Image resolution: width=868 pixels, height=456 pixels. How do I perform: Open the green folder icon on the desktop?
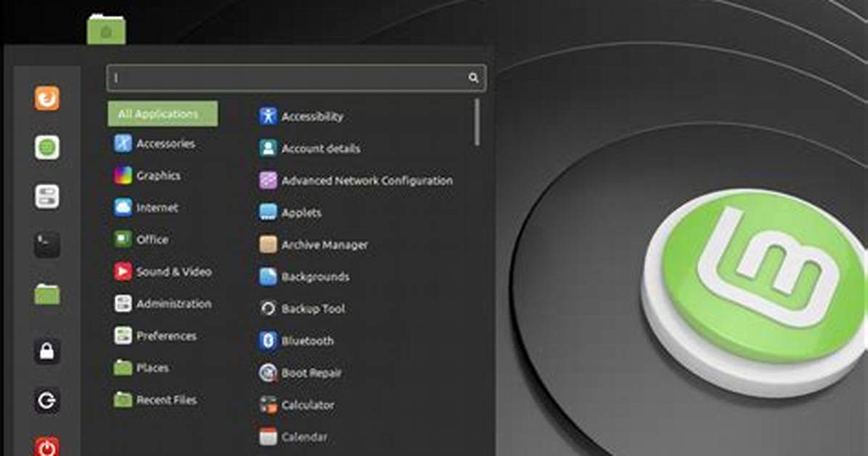106,29
